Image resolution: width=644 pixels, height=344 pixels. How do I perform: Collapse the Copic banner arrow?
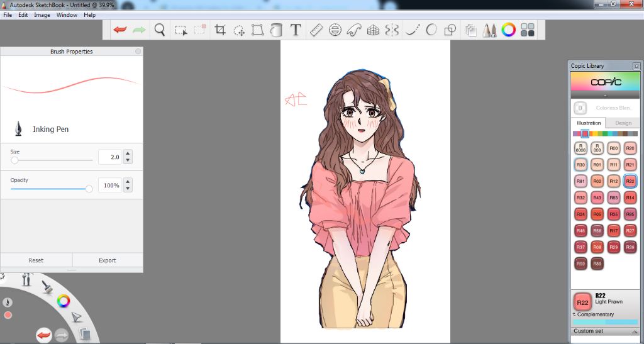(x=605, y=95)
